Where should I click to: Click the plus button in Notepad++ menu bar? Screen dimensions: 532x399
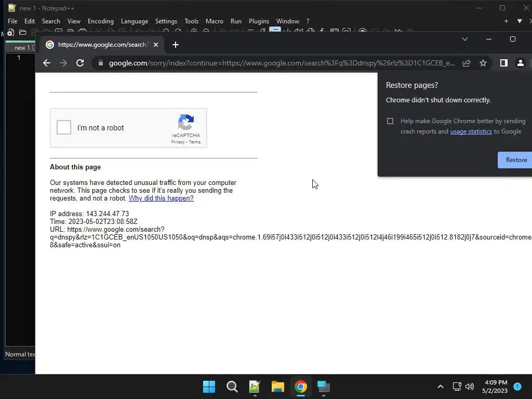[506, 21]
